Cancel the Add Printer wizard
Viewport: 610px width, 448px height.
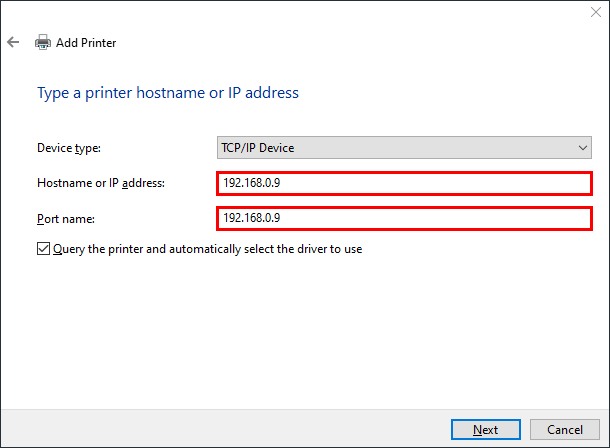pos(564,429)
